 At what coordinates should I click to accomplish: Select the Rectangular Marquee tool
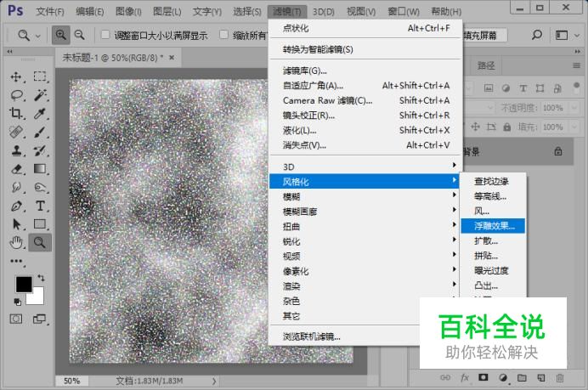(x=40, y=76)
